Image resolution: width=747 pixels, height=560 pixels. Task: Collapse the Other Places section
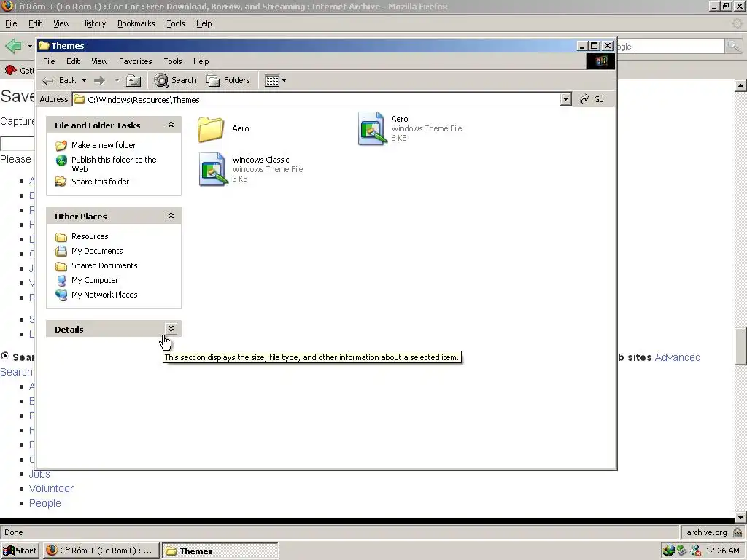[171, 216]
